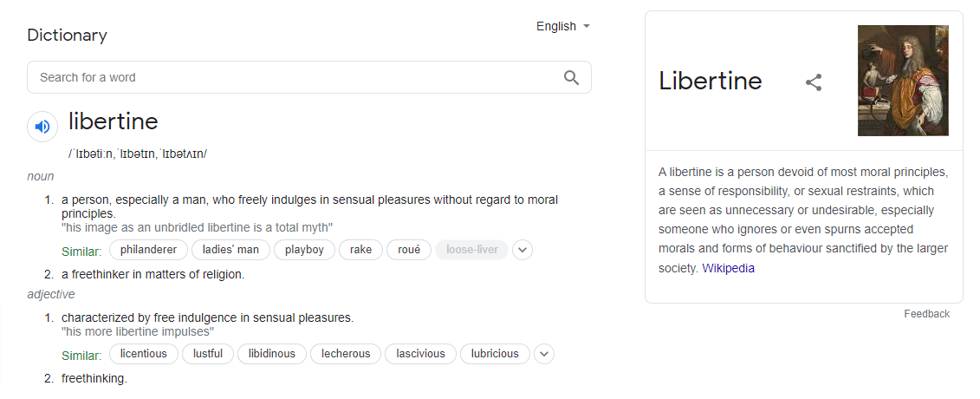
Task: Choose the lubricious synonym chip
Action: click(x=495, y=354)
